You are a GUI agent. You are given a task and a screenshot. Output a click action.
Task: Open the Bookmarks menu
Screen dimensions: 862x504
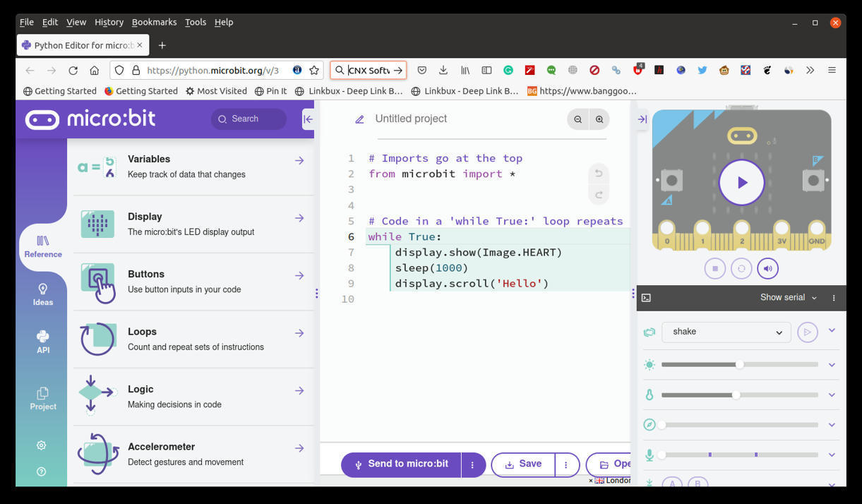click(x=154, y=22)
